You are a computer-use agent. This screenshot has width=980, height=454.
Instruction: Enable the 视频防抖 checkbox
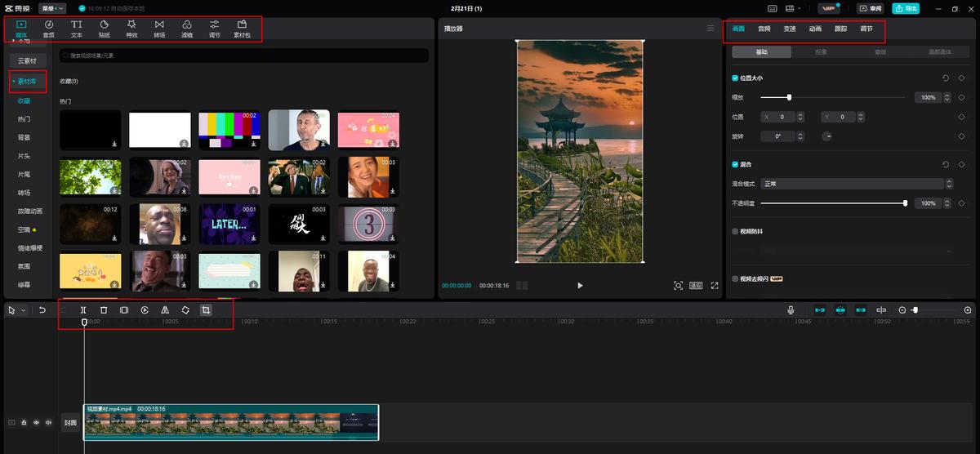tap(736, 231)
